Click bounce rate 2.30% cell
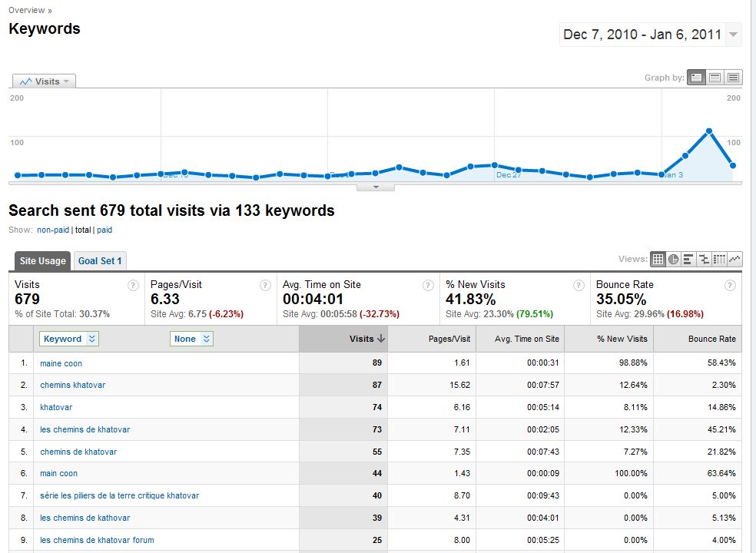The height and width of the screenshot is (553, 756). [x=724, y=385]
